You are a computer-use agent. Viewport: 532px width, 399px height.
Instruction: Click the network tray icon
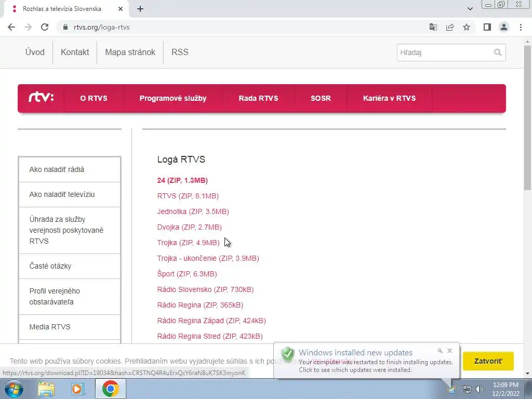pos(467,389)
